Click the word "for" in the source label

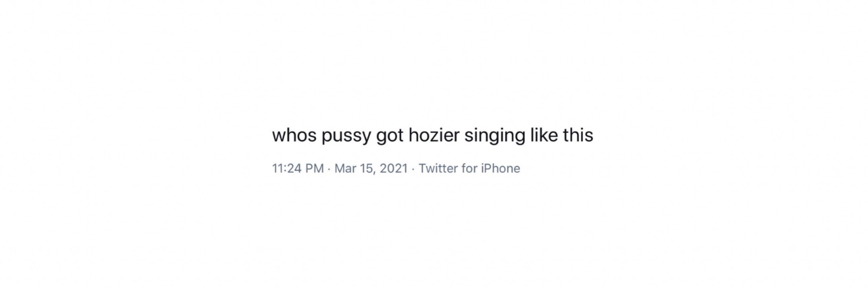(469, 168)
